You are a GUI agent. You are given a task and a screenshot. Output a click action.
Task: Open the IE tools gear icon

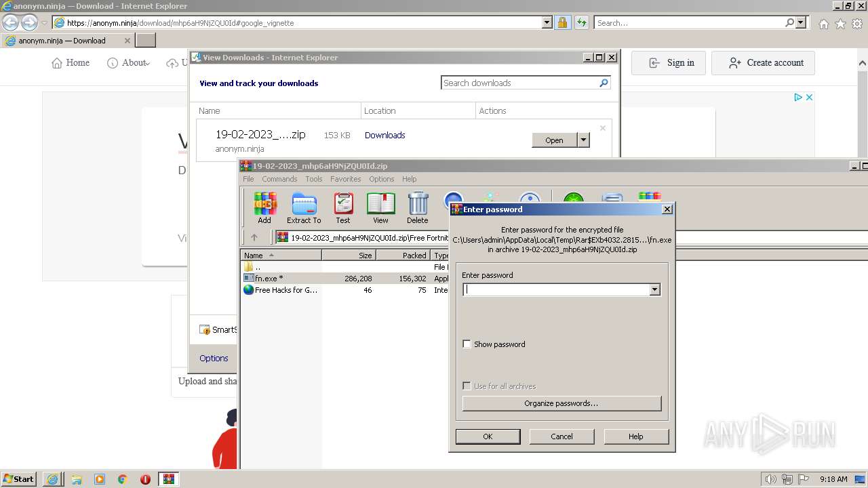(x=857, y=24)
